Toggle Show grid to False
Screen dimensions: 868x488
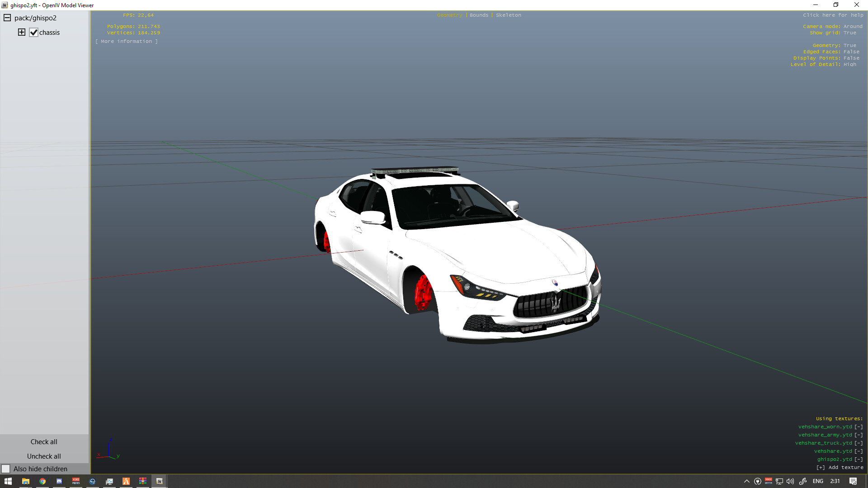[x=850, y=33]
